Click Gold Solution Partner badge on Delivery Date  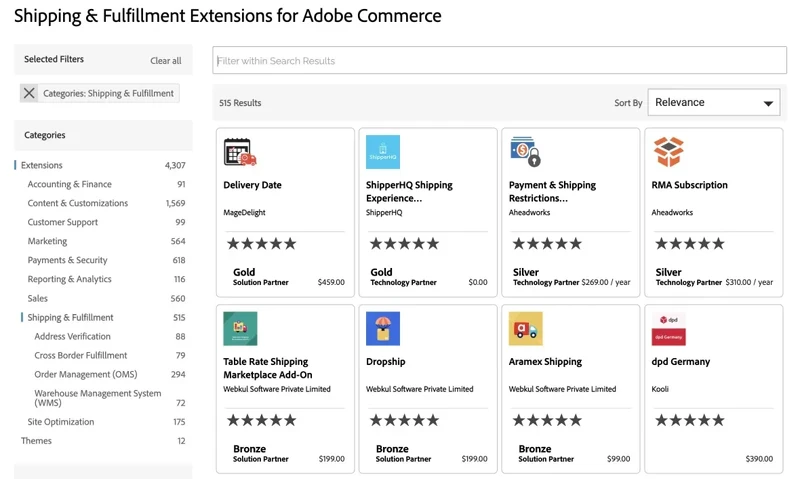(261, 276)
